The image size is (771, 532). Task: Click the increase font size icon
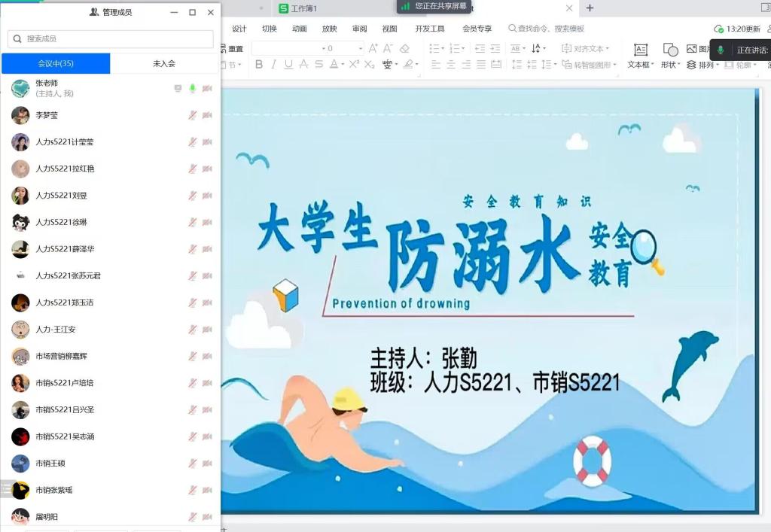tap(373, 48)
